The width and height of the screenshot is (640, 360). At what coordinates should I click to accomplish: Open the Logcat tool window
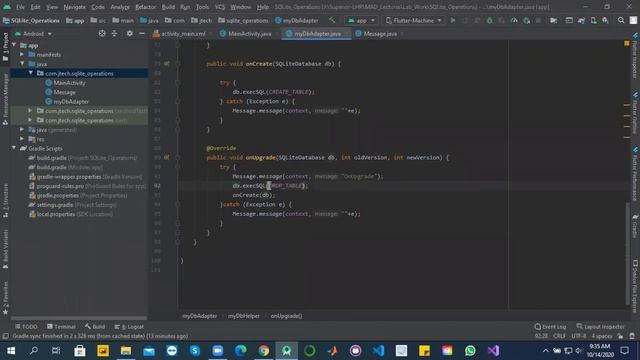pyautogui.click(x=129, y=327)
